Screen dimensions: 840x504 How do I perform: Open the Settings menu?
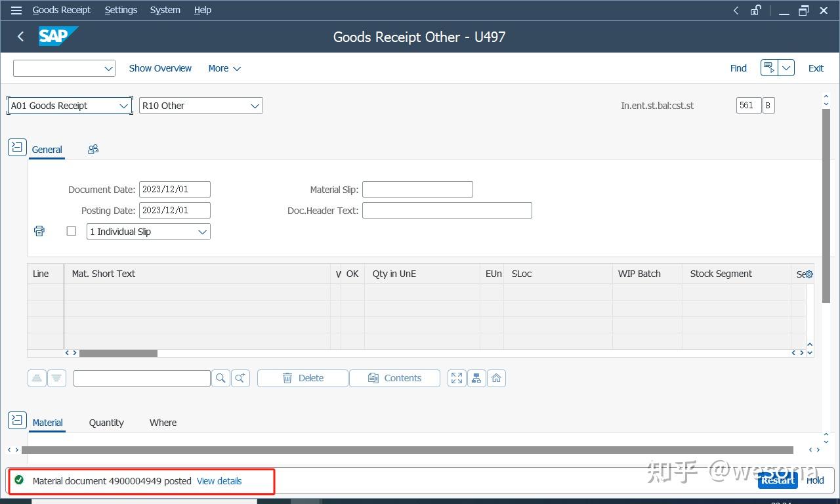click(x=121, y=10)
